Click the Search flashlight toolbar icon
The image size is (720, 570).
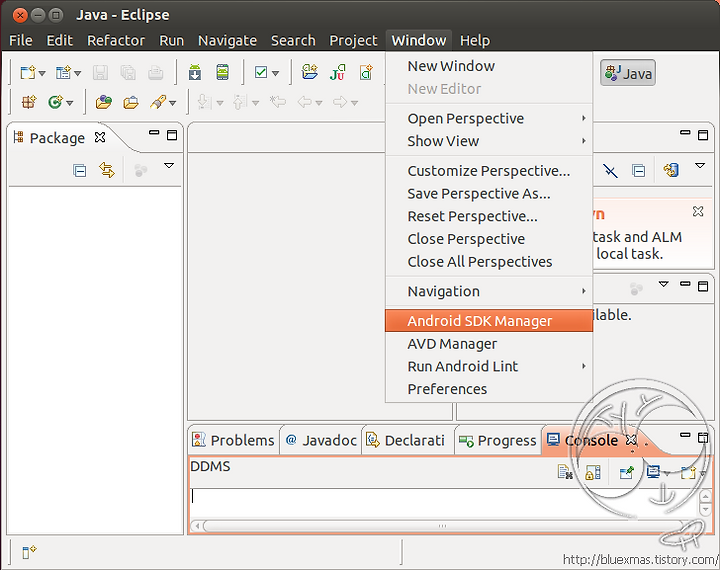pyautogui.click(x=158, y=102)
